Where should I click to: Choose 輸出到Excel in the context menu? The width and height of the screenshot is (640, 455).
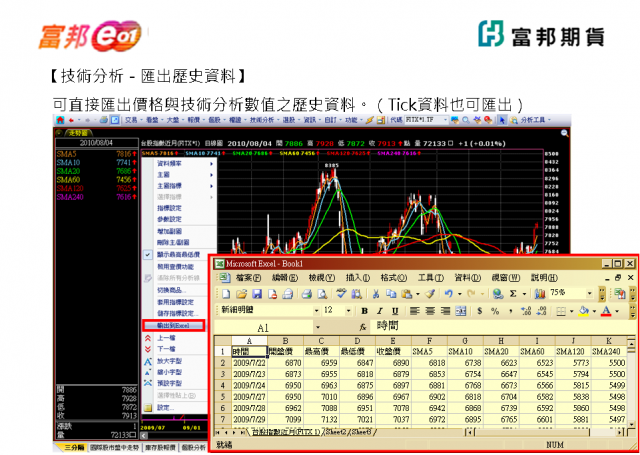174,326
